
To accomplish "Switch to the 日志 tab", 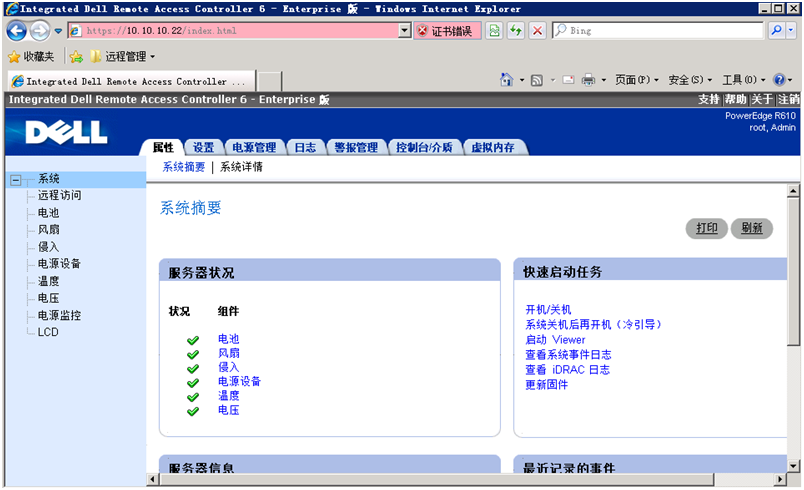I will click(x=305, y=148).
